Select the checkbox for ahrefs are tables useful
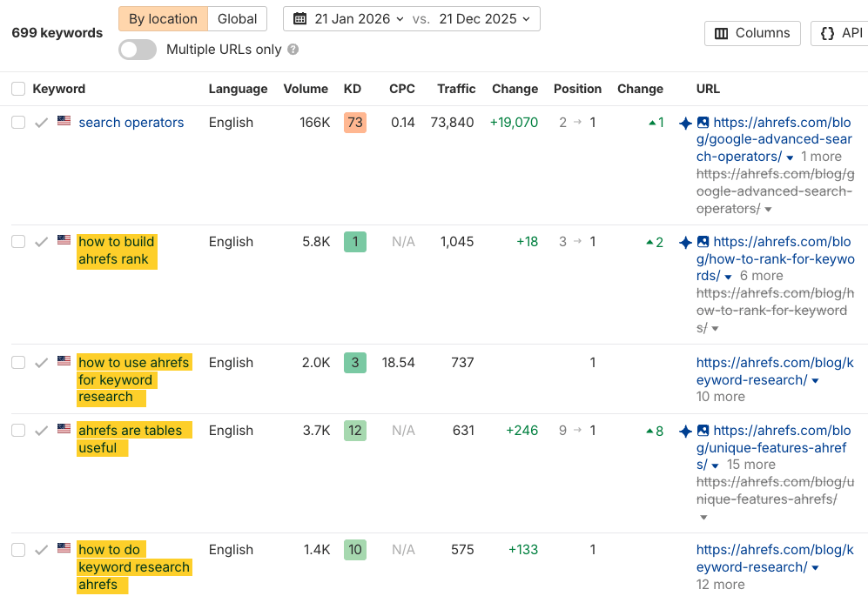This screenshot has height=596, width=868. coord(17,431)
